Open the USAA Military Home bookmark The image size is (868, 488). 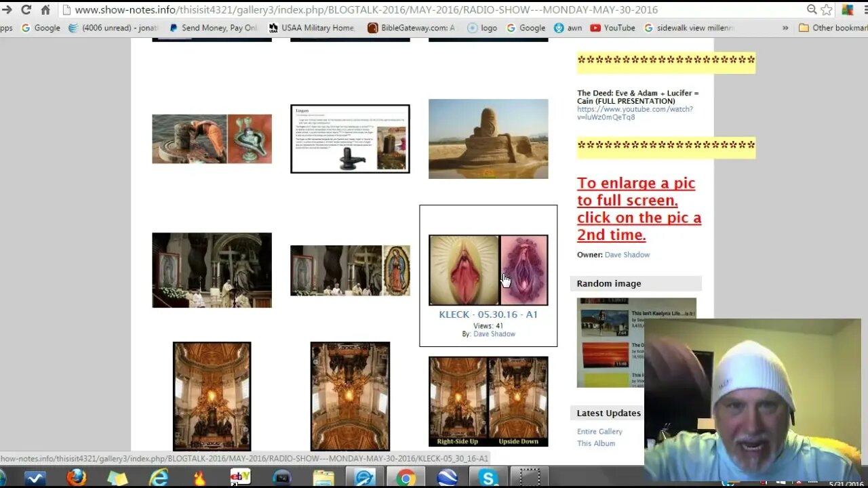(x=312, y=28)
